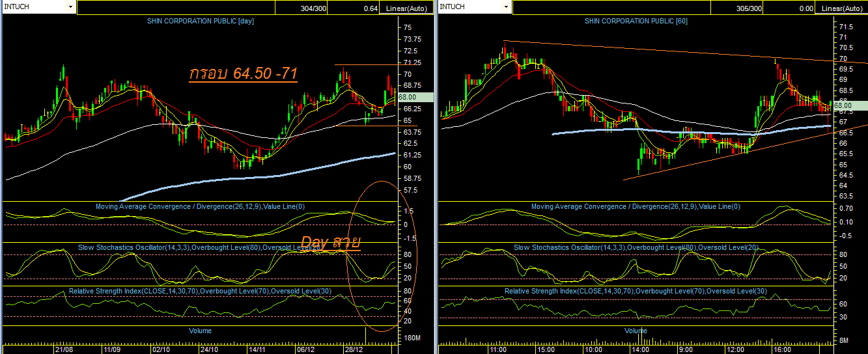Click the 12:00 label on the 60-minute time axis

(x=736, y=349)
